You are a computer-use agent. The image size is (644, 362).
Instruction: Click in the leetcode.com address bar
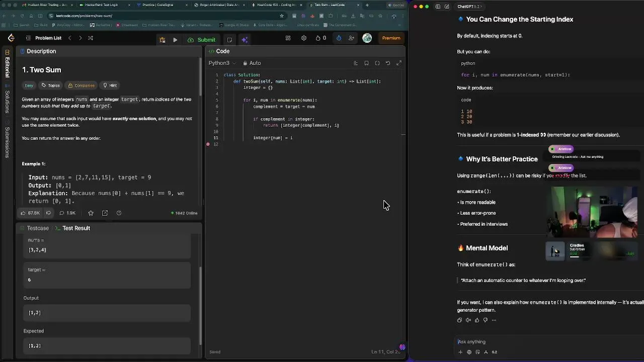[166, 16]
